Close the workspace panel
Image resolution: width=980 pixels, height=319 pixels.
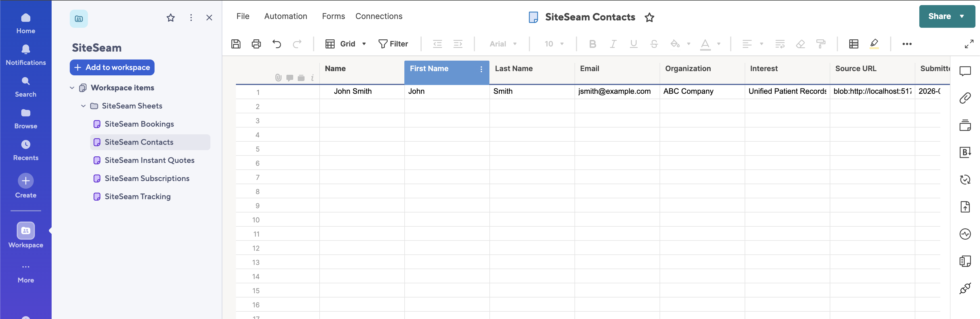209,18
